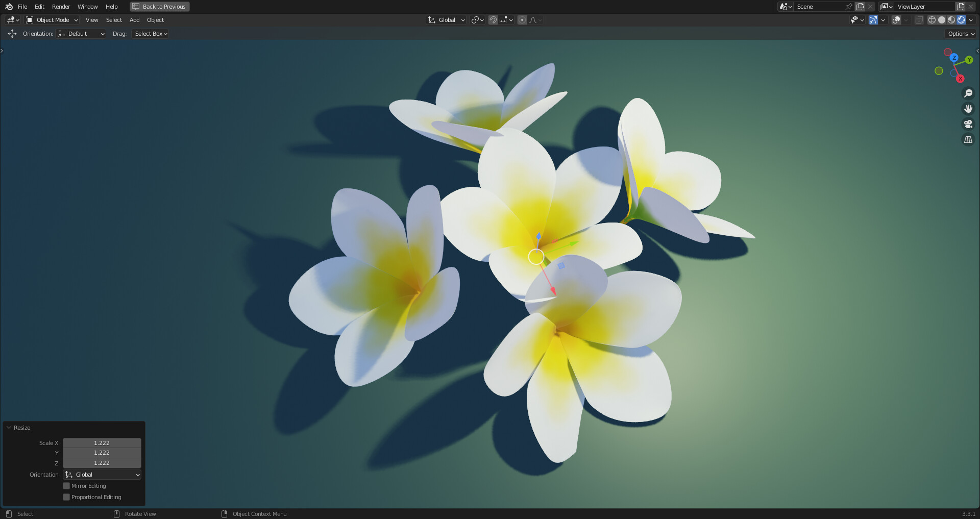
Task: Toggle X-Ray mode in the header
Action: 919,20
